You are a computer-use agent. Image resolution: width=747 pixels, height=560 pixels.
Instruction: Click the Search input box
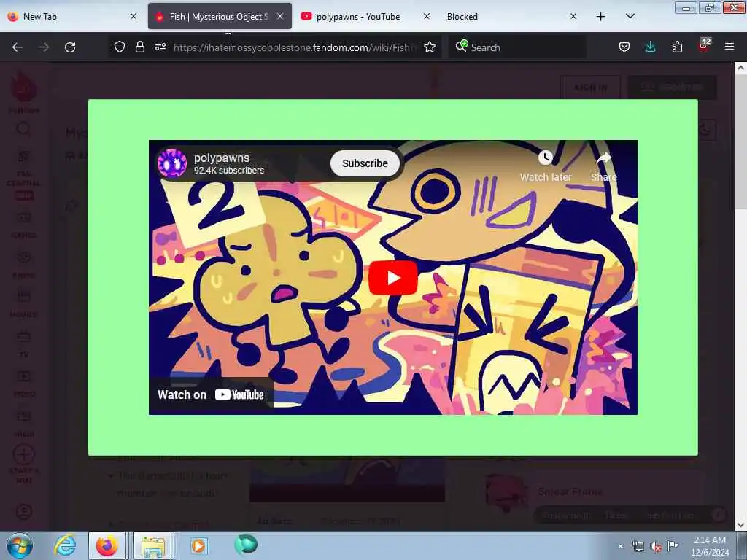[517, 47]
